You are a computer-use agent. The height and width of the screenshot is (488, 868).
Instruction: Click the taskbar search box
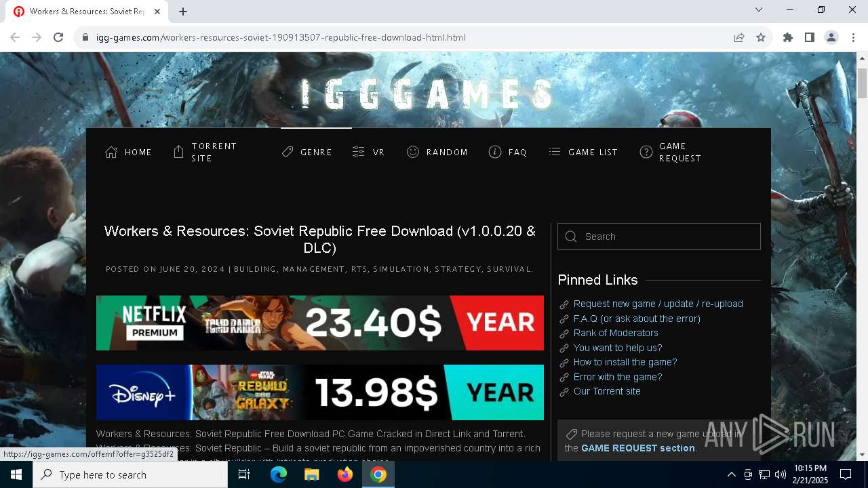[130, 474]
